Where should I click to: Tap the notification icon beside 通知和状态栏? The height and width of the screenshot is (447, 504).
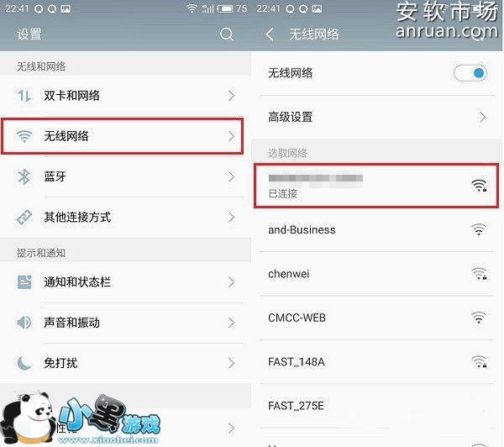tap(24, 282)
